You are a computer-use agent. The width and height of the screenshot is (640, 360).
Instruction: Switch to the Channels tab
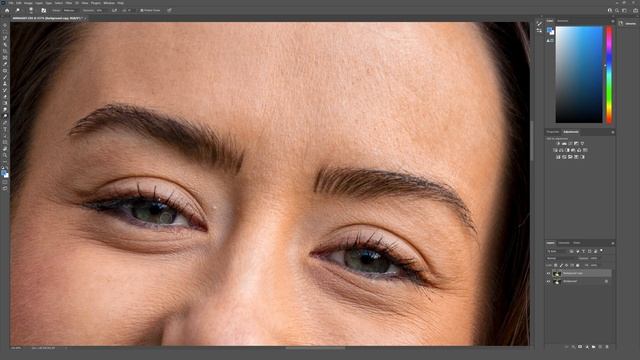pos(564,243)
